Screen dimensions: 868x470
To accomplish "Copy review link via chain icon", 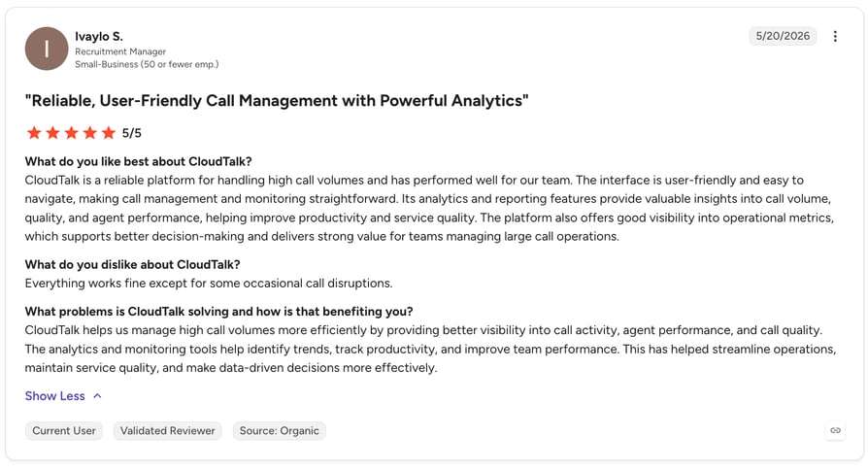I will point(835,430).
